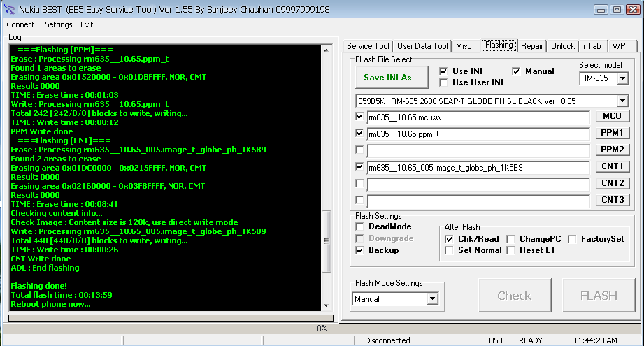Switch to the Unlock tab
The width and height of the screenshot is (644, 346).
pos(562,46)
